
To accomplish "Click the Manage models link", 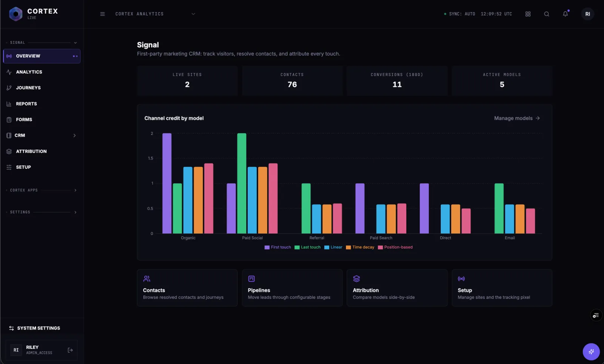I will tap(517, 118).
